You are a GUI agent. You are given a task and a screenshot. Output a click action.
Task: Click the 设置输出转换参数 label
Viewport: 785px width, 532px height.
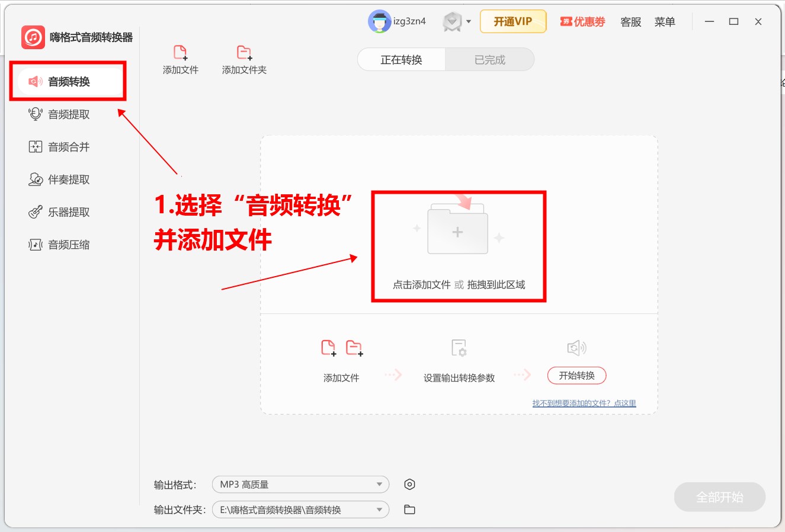click(x=459, y=378)
